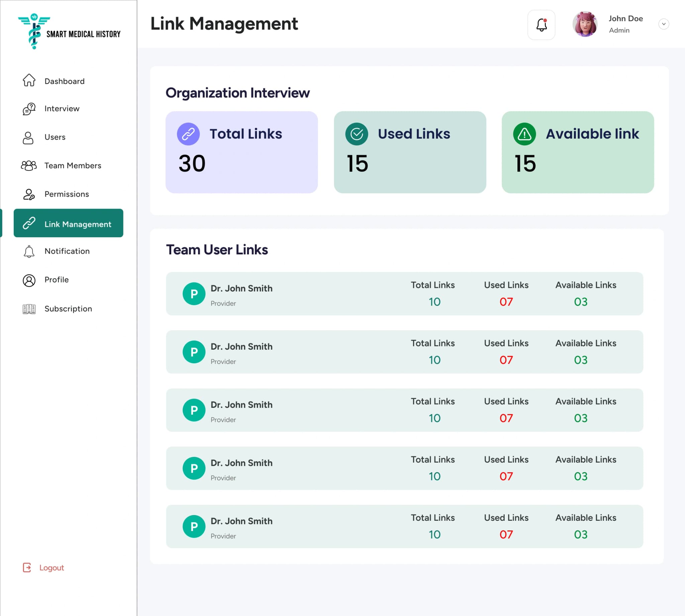Click the Total Links value 30
Screen dimensions: 685x616
[x=192, y=163]
